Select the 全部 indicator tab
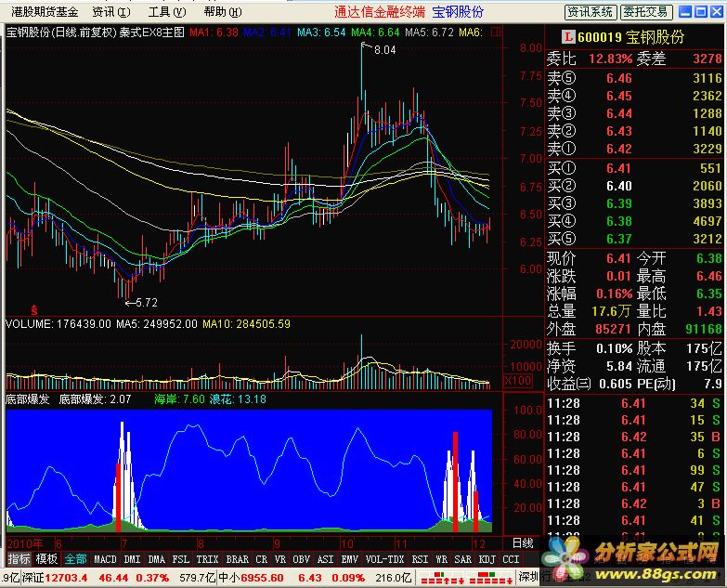727x588 pixels. 75,559
